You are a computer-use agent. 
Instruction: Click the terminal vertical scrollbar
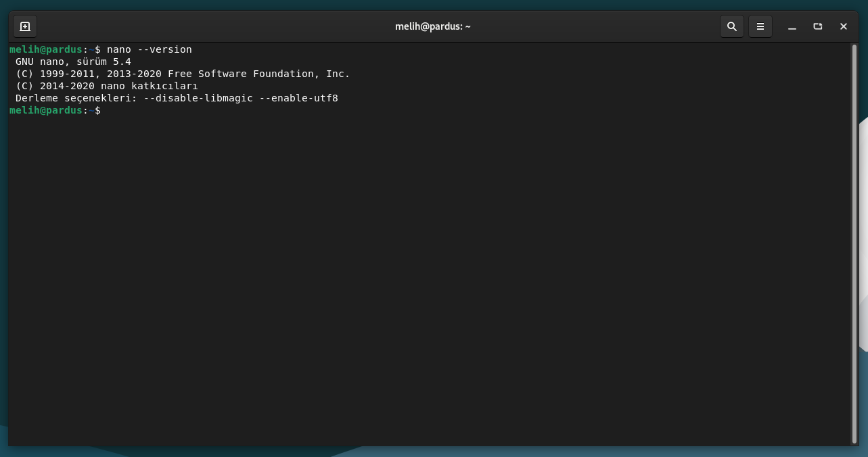[854, 243]
